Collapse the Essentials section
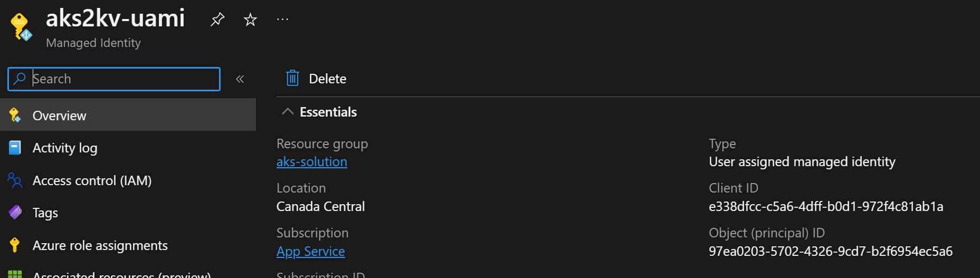 coord(288,112)
